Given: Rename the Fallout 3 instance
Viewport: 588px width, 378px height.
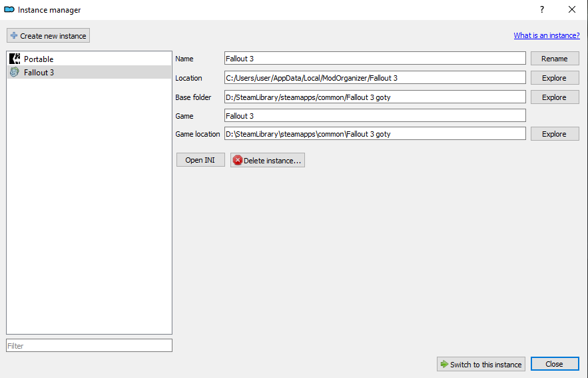Looking at the screenshot, I should point(555,59).
